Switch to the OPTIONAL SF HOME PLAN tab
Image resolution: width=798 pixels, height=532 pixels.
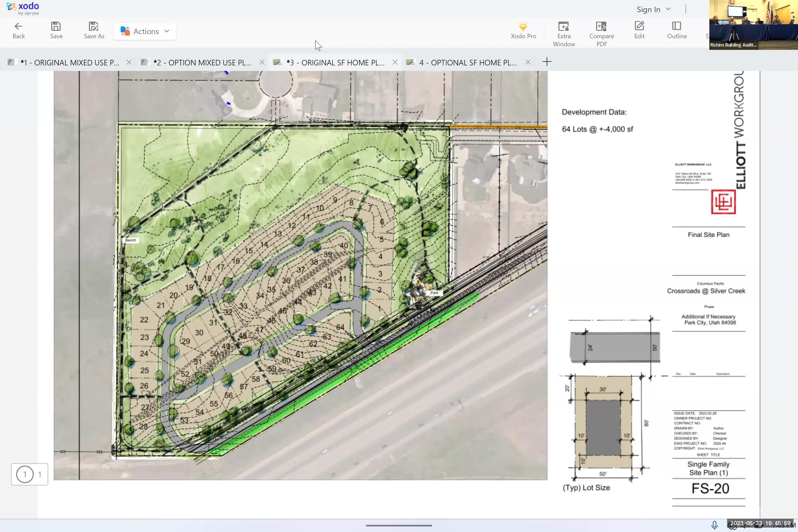click(x=468, y=62)
